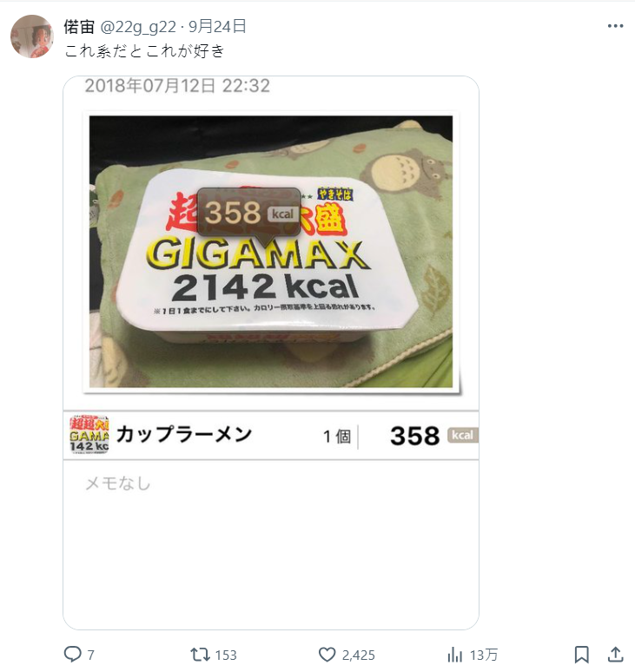Open the three-dot more options menu
The width and height of the screenshot is (635, 672).
pyautogui.click(x=615, y=26)
